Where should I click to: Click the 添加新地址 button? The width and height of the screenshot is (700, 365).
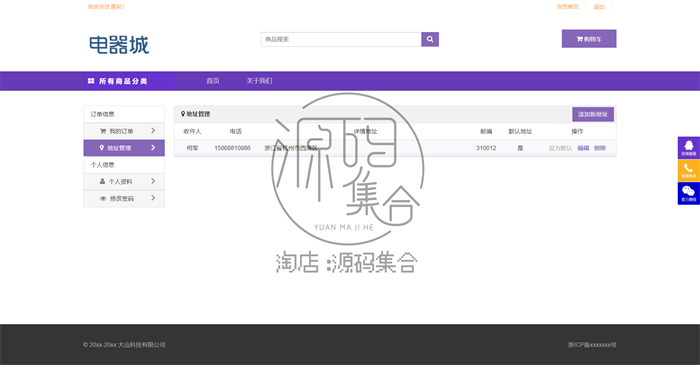click(x=593, y=114)
